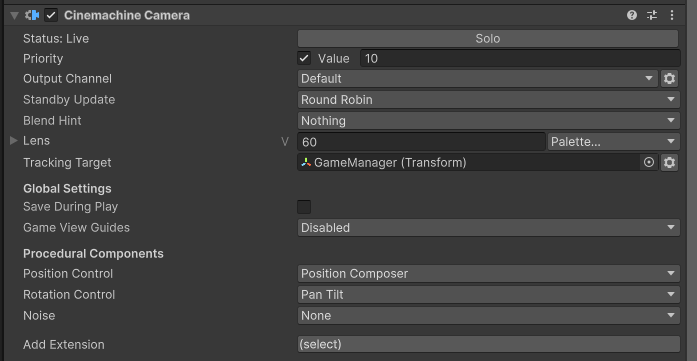Open component three-dot options menu
This screenshot has height=361, width=697.
point(672,15)
